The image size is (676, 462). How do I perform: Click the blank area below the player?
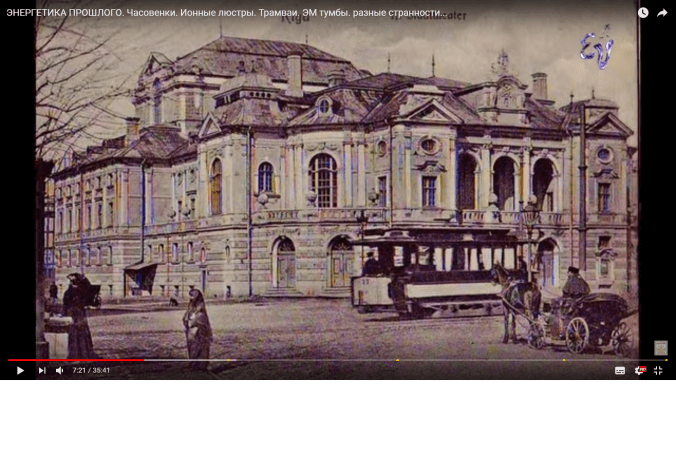pos(338,422)
